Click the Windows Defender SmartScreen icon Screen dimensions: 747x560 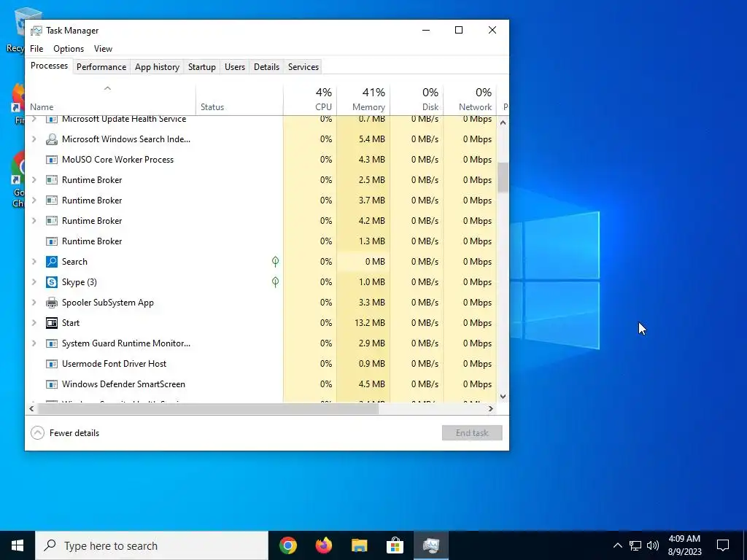[52, 384]
